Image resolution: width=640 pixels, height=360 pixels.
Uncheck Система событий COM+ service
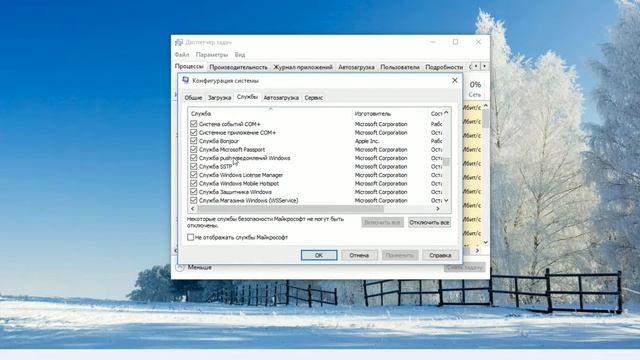pos(193,124)
